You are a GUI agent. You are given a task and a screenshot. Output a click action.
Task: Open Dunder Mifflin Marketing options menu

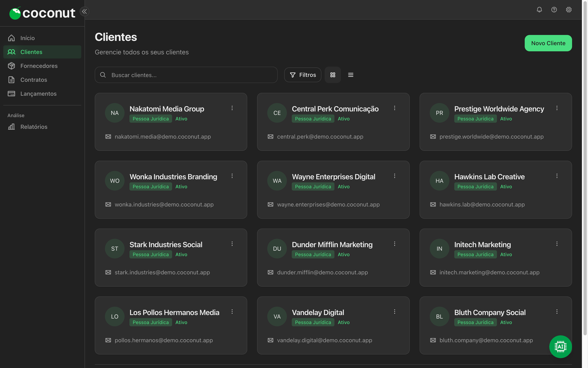pos(394,244)
